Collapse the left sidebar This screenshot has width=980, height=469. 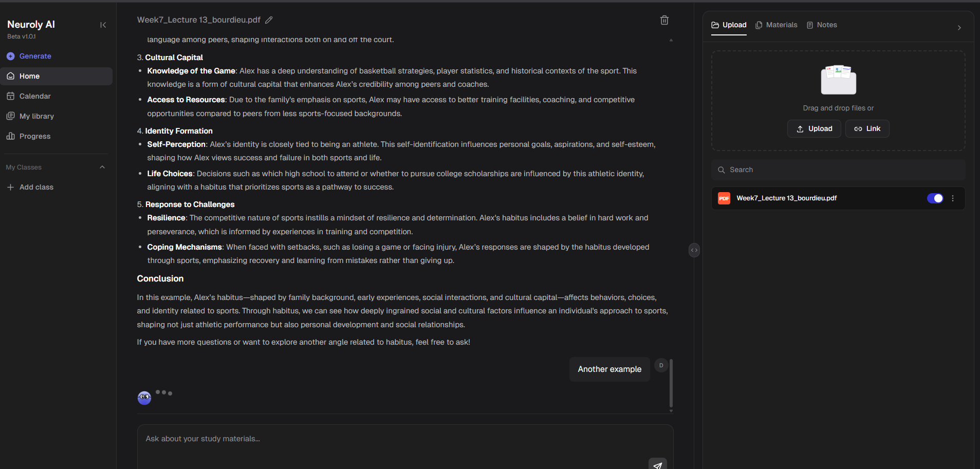[103, 25]
